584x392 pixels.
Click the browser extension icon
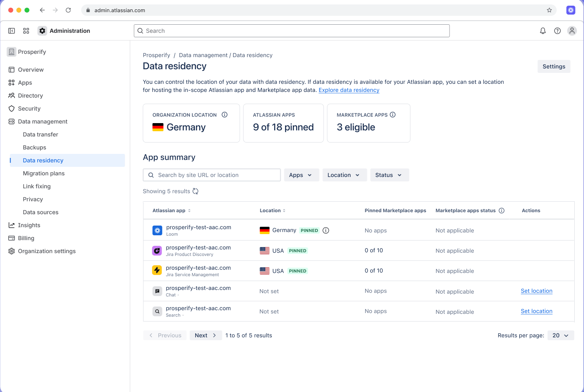click(571, 10)
